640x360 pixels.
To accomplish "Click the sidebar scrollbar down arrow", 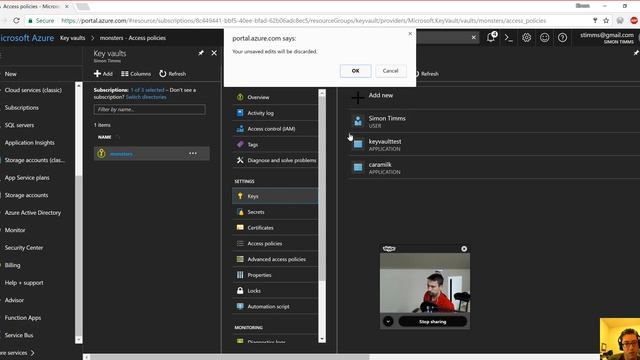I will (x=79, y=340).
